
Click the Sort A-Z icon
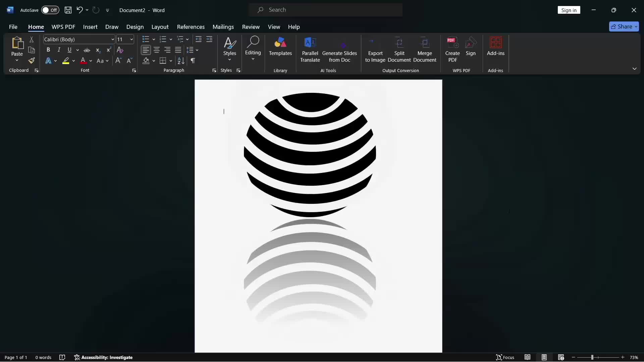(x=181, y=61)
